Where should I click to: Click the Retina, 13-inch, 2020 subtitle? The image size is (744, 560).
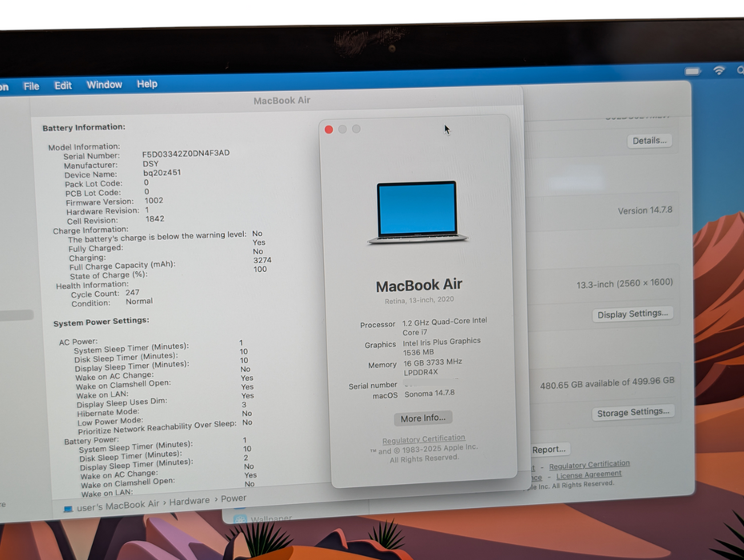click(419, 301)
